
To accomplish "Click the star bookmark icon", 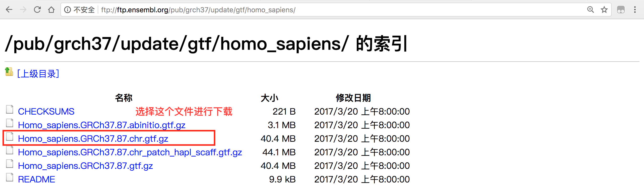I will pyautogui.click(x=605, y=10).
